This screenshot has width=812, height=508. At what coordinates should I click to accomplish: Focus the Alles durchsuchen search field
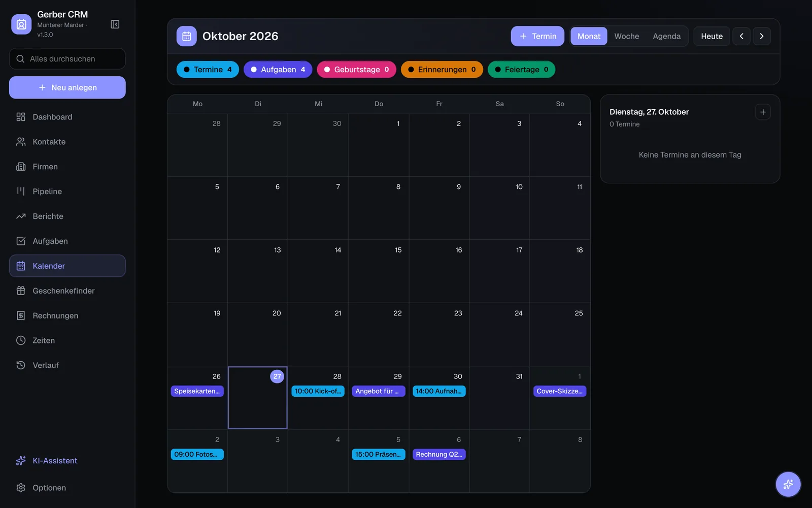pyautogui.click(x=67, y=59)
